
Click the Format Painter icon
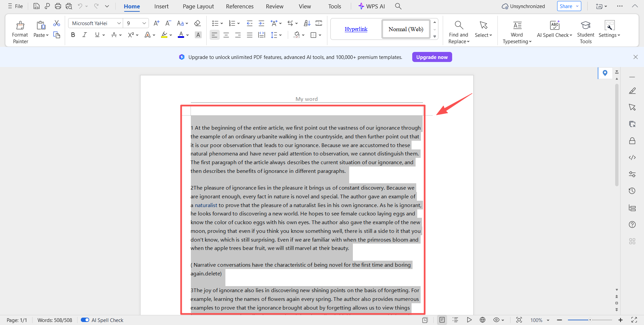point(20,25)
